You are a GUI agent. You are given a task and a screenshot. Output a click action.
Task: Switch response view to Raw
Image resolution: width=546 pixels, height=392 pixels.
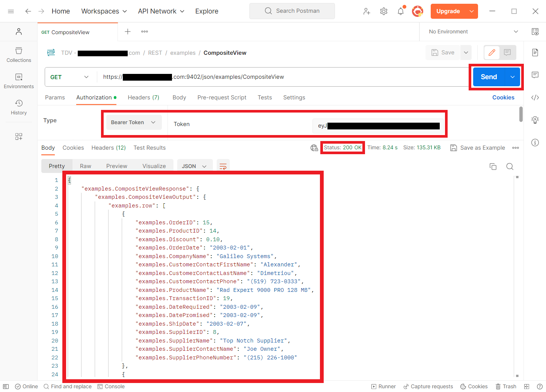pyautogui.click(x=86, y=166)
